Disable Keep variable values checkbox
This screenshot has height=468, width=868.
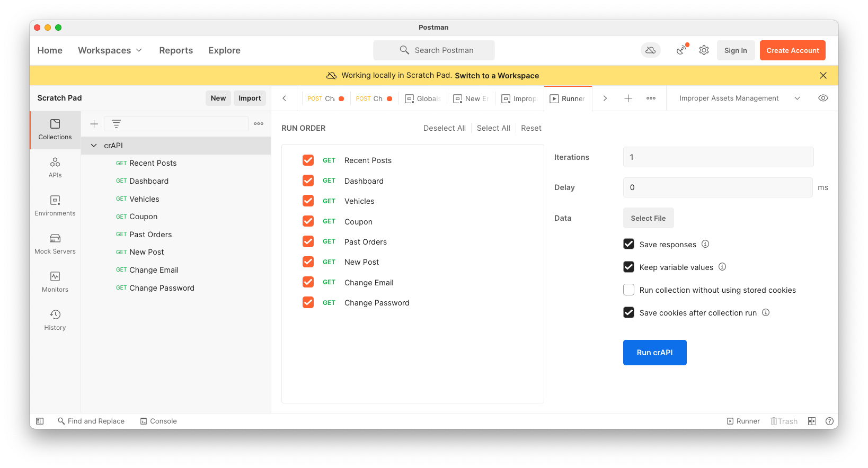coord(628,267)
